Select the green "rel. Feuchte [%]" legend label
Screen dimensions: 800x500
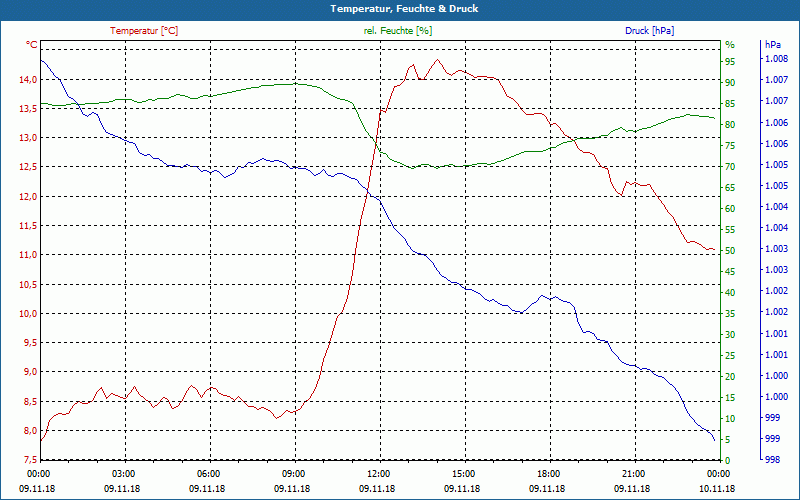coord(397,31)
